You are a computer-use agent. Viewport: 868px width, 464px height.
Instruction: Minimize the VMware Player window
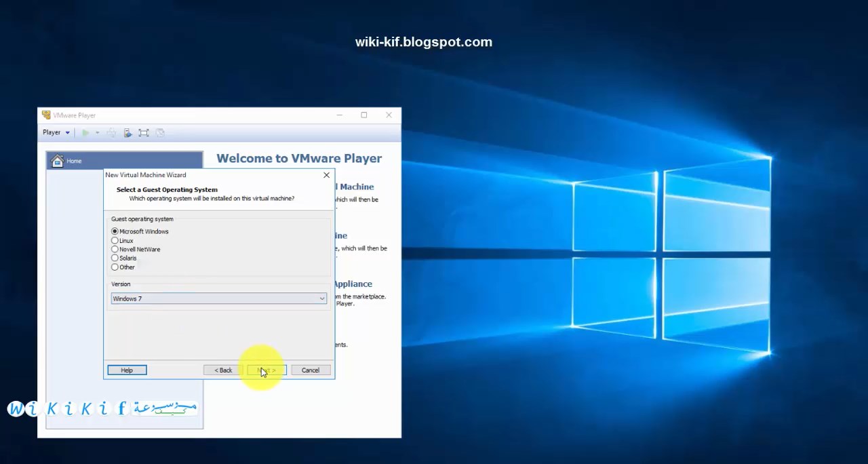pos(339,115)
